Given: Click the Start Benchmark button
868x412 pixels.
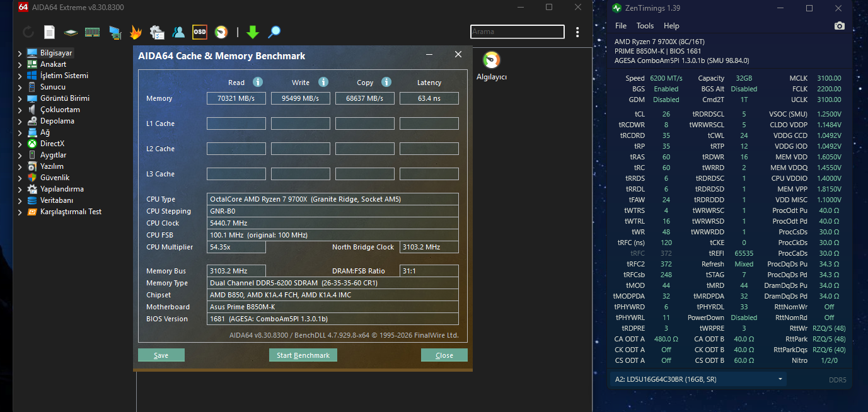Looking at the screenshot, I should (x=303, y=355).
